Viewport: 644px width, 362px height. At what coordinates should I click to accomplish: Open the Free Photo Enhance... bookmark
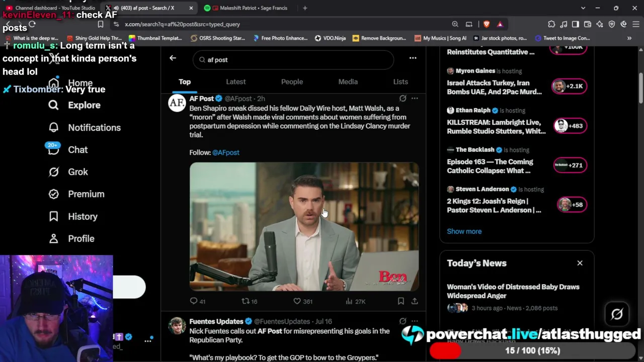tap(280, 38)
